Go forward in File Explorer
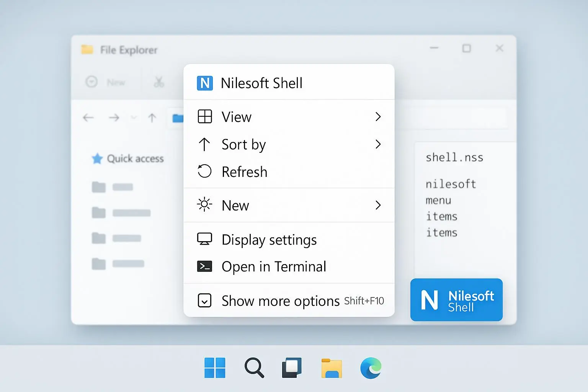This screenshot has height=392, width=588. pos(114,118)
